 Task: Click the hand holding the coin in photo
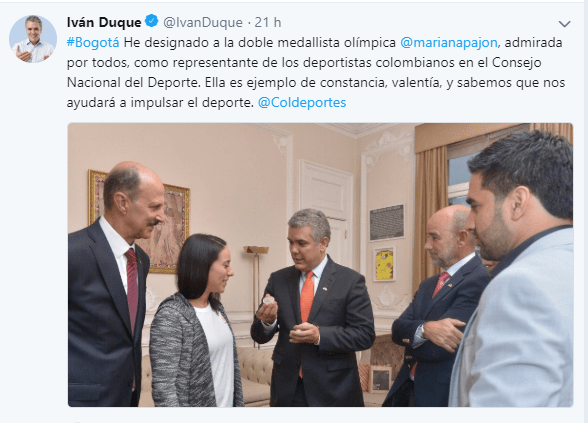267,310
